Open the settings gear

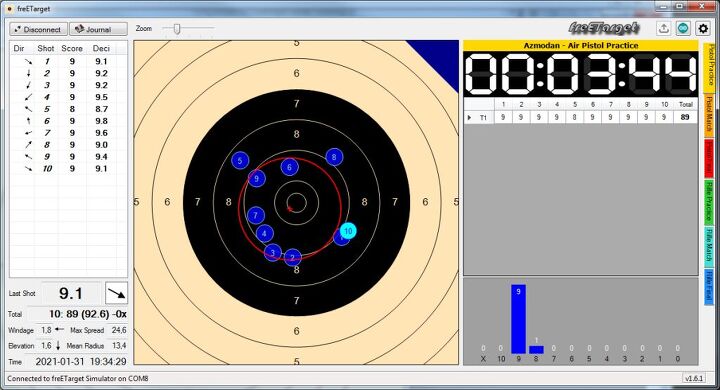[703, 28]
